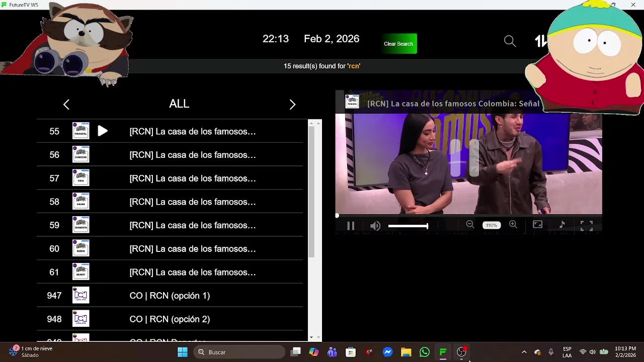The image size is (644, 362).
Task: Mute the video player's speaker icon
Action: coord(375,226)
